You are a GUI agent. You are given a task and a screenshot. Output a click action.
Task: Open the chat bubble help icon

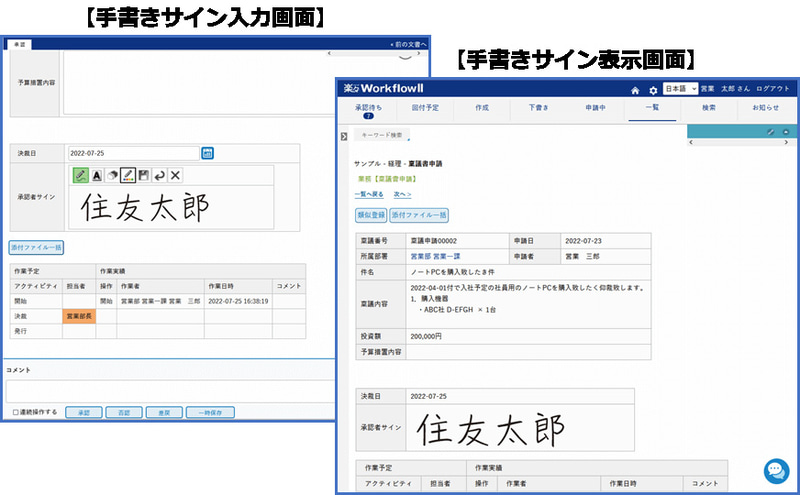point(776,471)
